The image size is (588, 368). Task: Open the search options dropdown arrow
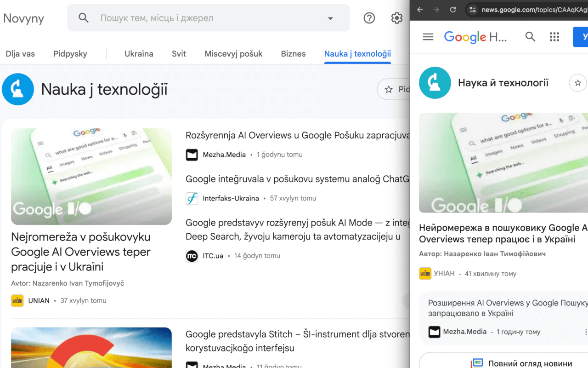click(330, 18)
